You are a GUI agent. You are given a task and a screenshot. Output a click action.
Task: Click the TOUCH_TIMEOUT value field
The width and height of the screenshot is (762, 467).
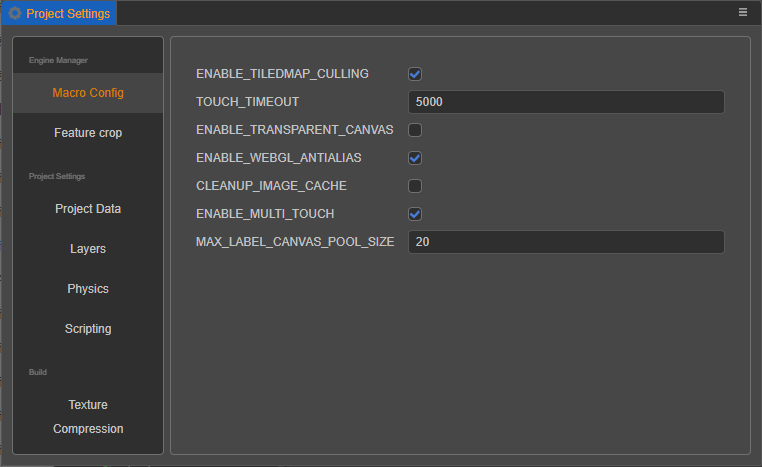(566, 102)
